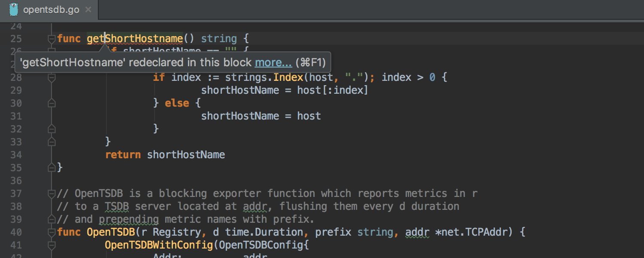This screenshot has width=644, height=258.
Task: Fold the else block at line 30
Action: click(x=52, y=104)
